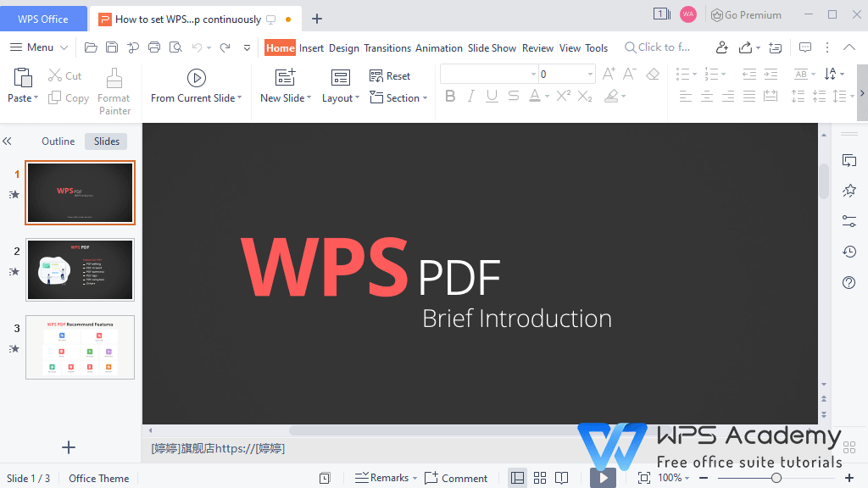This screenshot has width=868, height=488.
Task: Click the Paste clipboard icon
Action: click(23, 78)
